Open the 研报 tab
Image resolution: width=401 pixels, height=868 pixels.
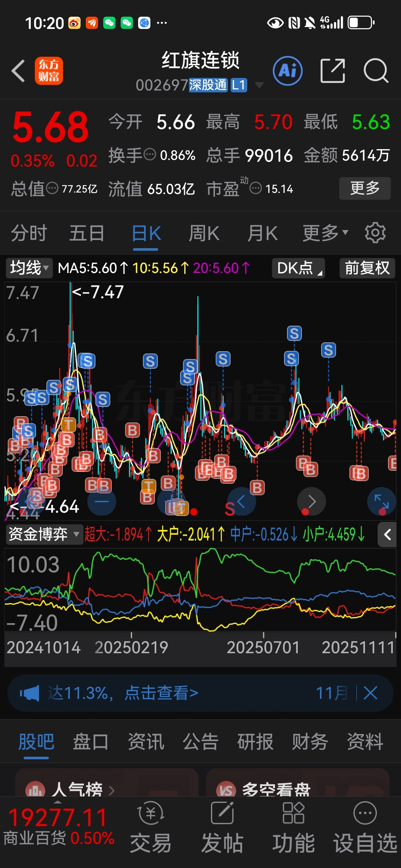point(255,742)
